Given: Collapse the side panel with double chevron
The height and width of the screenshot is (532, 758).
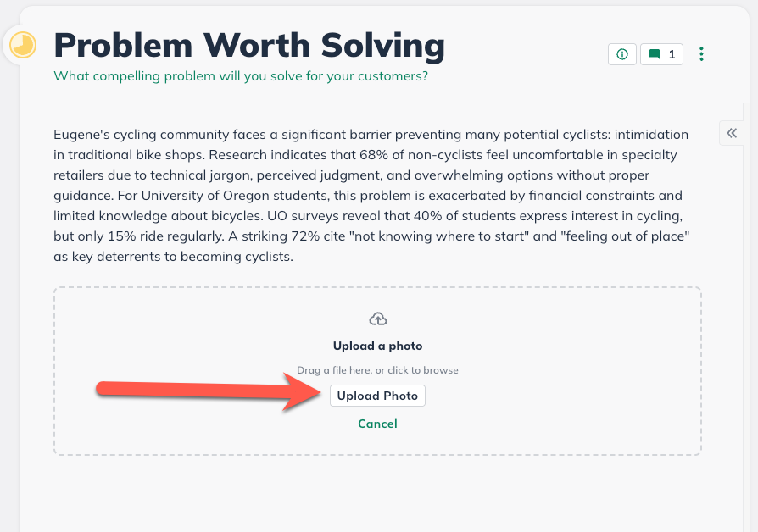Looking at the screenshot, I should pyautogui.click(x=732, y=133).
